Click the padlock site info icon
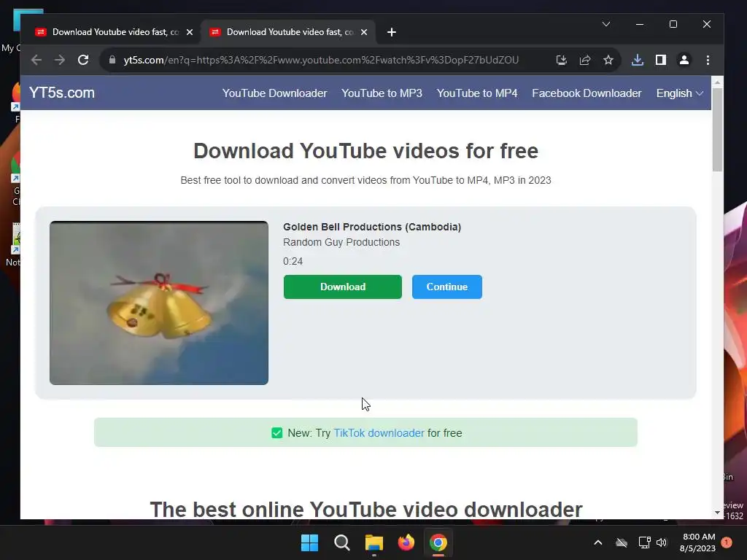The width and height of the screenshot is (747, 560). click(112, 60)
